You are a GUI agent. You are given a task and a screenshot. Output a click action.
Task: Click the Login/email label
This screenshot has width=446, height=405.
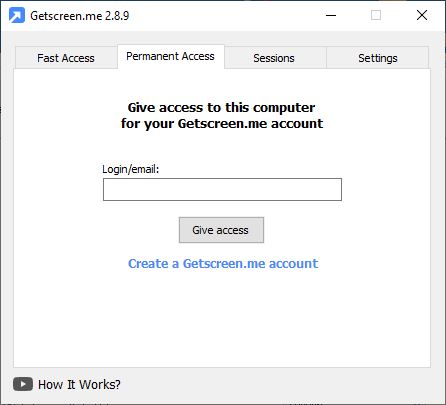[130, 169]
